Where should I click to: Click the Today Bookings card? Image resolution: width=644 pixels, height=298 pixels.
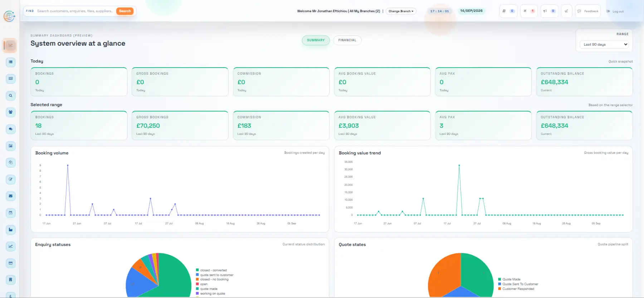point(79,82)
